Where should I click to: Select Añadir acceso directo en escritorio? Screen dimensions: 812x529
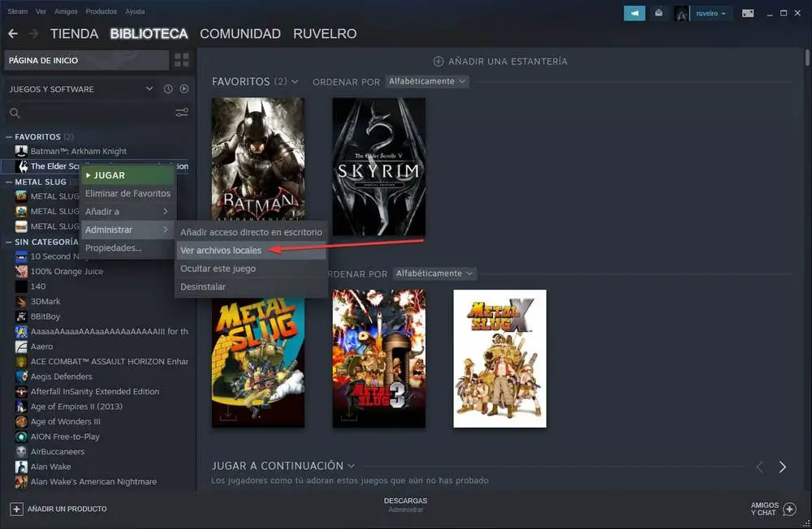[x=251, y=232]
